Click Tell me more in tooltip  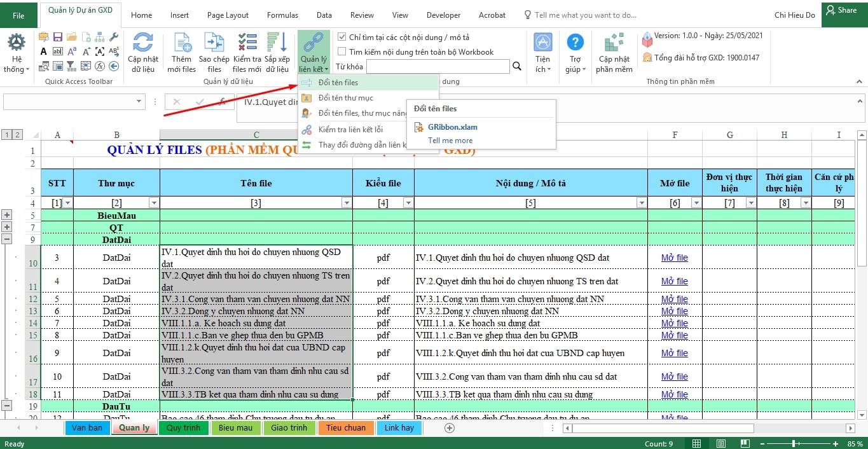tap(450, 141)
